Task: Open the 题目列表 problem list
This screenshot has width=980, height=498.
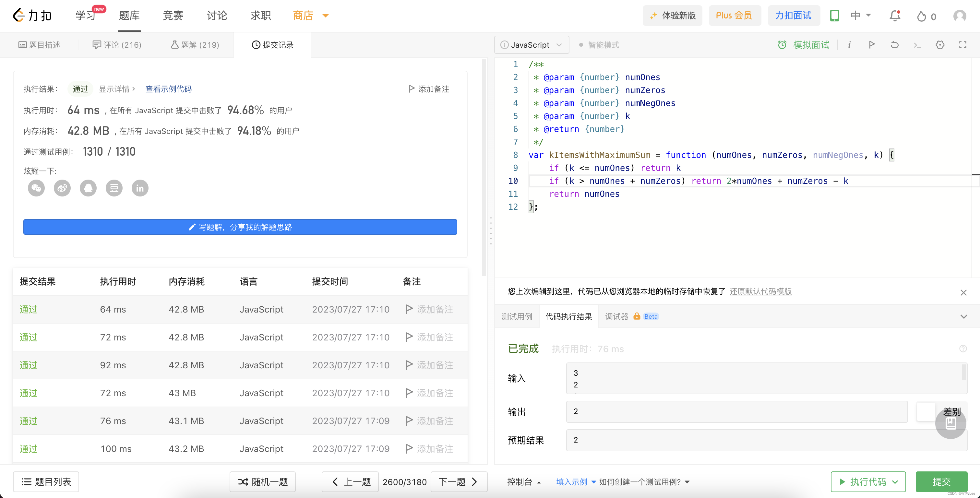Action: coord(46,482)
